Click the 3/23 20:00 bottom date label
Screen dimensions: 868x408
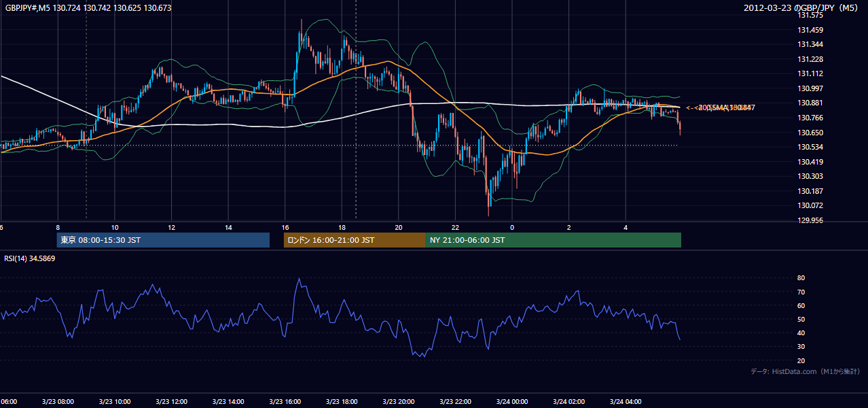[398, 401]
